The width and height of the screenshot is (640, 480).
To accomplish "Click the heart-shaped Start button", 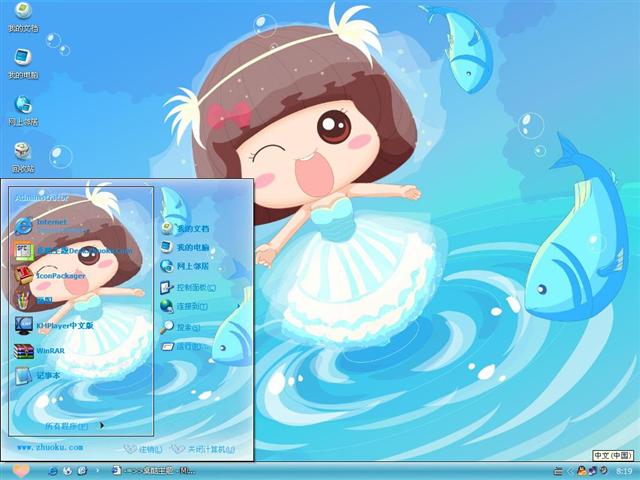I will [x=20, y=471].
